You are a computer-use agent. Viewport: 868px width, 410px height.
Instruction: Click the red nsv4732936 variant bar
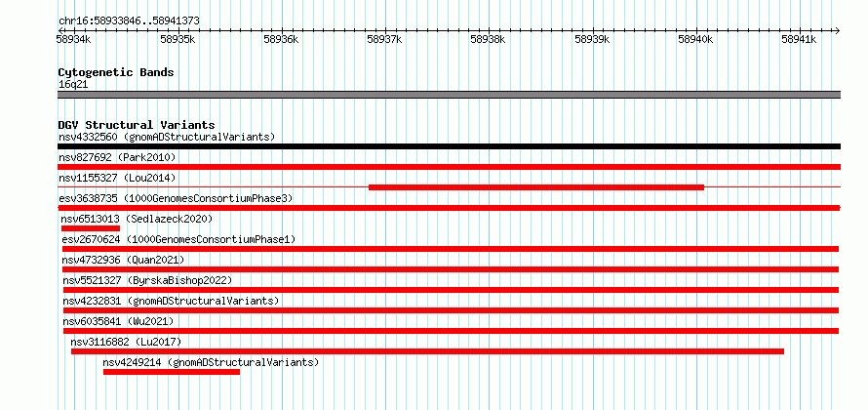point(451,269)
